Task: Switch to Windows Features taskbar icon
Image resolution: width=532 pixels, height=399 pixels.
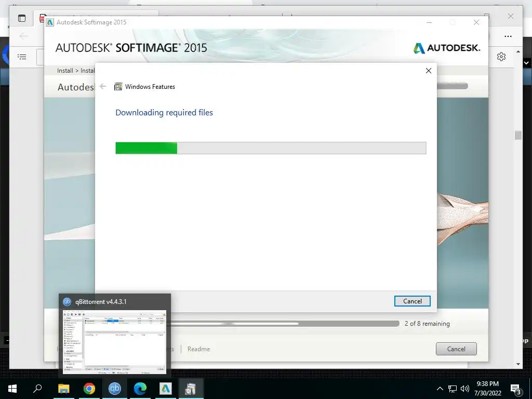Action: click(191, 389)
